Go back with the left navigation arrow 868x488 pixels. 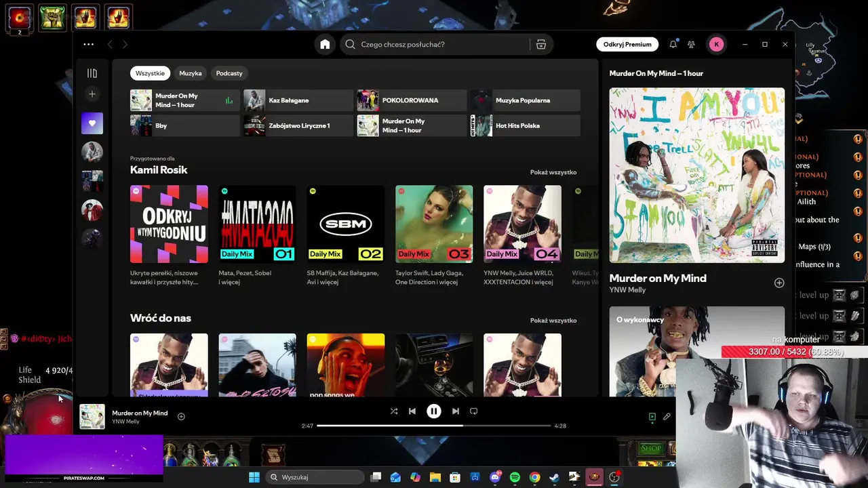click(x=110, y=44)
